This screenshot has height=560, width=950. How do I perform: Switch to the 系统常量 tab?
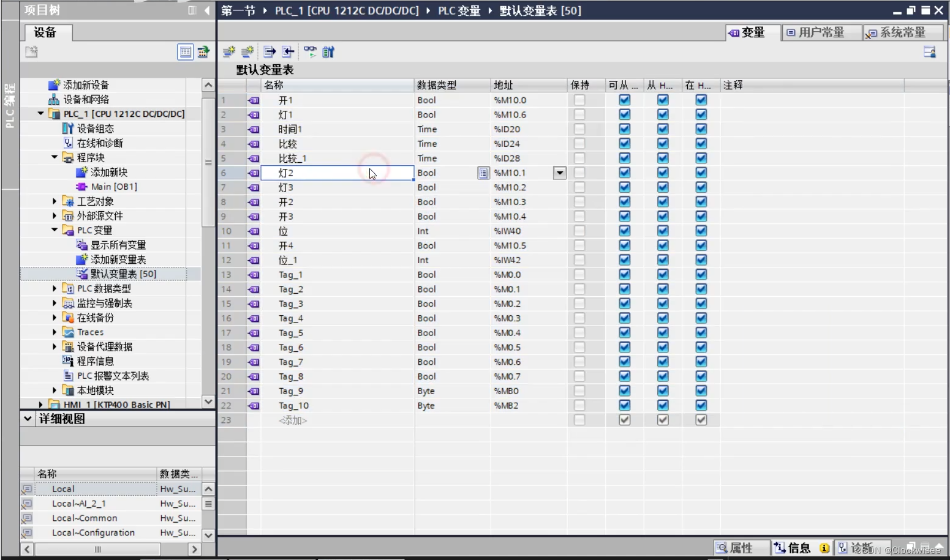click(903, 32)
